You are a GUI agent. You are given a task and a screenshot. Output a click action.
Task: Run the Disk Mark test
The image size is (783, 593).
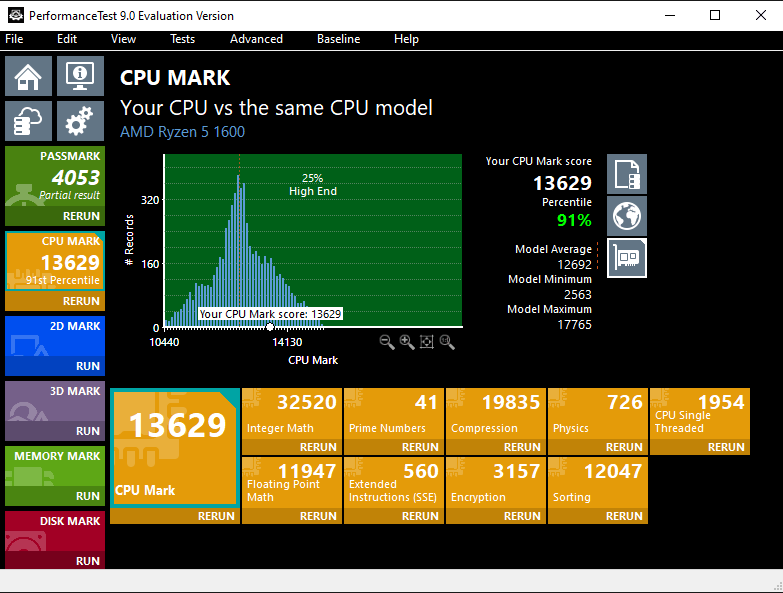[x=55, y=561]
